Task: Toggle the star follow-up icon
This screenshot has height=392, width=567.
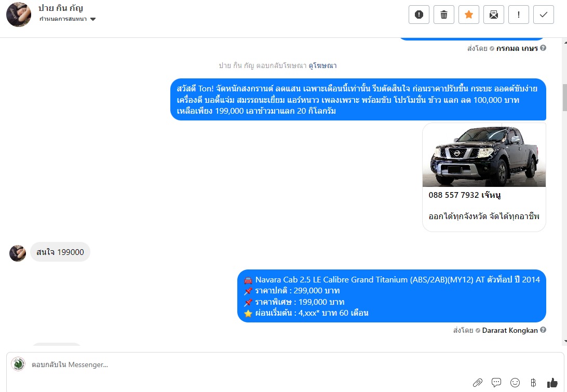Action: click(469, 15)
